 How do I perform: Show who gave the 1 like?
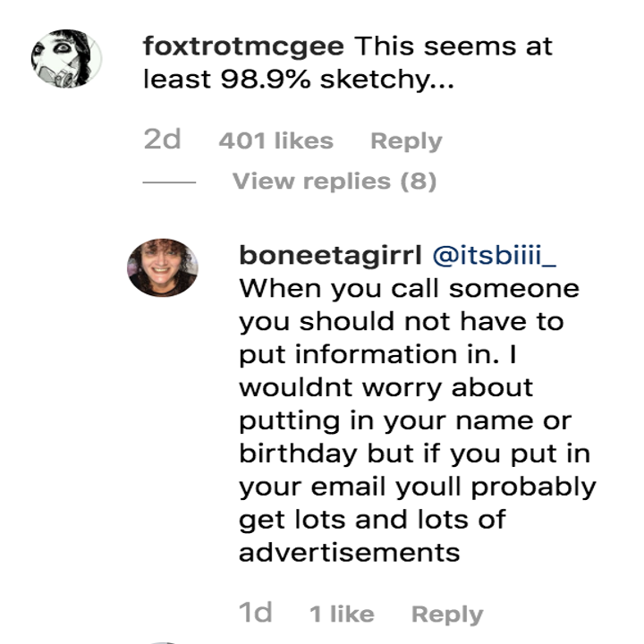(342, 614)
